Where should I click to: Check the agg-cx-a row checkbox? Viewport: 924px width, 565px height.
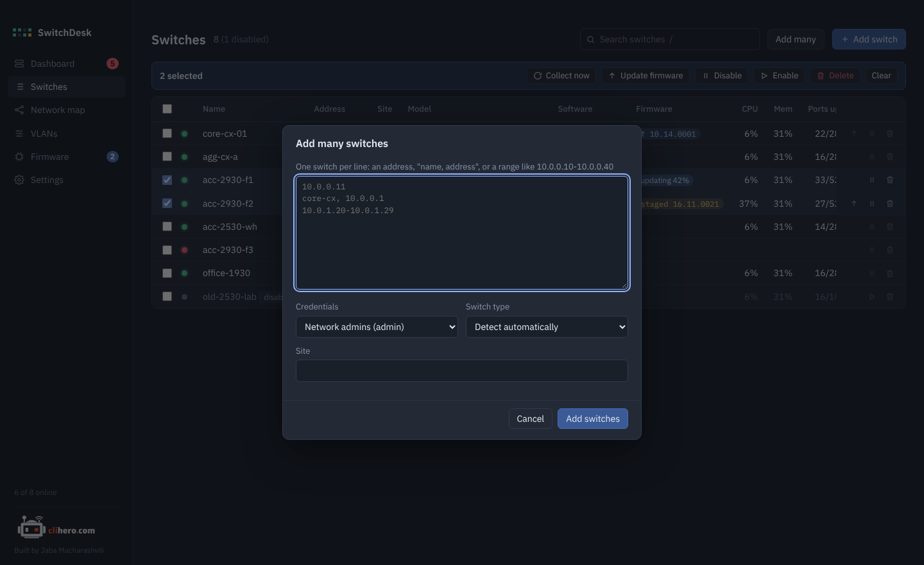(167, 157)
